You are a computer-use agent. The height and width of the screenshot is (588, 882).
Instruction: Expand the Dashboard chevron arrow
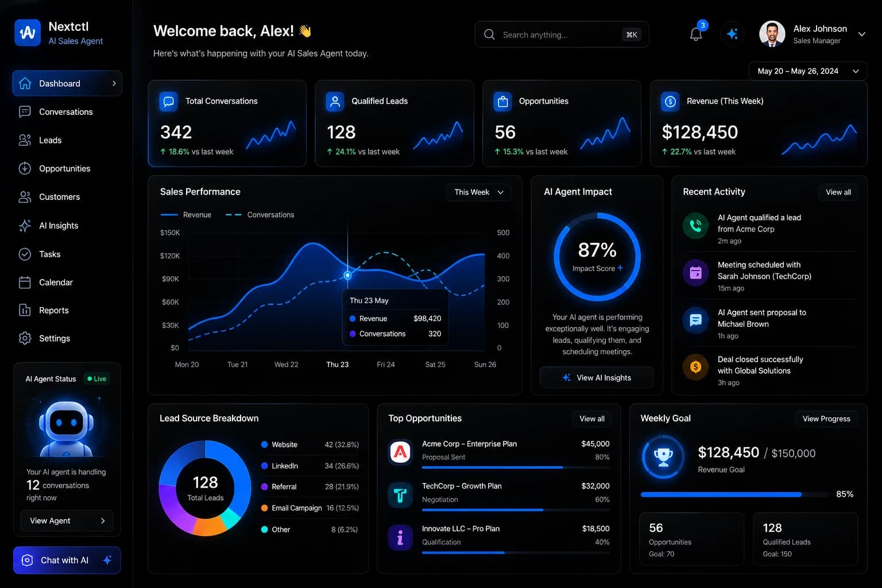(x=114, y=83)
